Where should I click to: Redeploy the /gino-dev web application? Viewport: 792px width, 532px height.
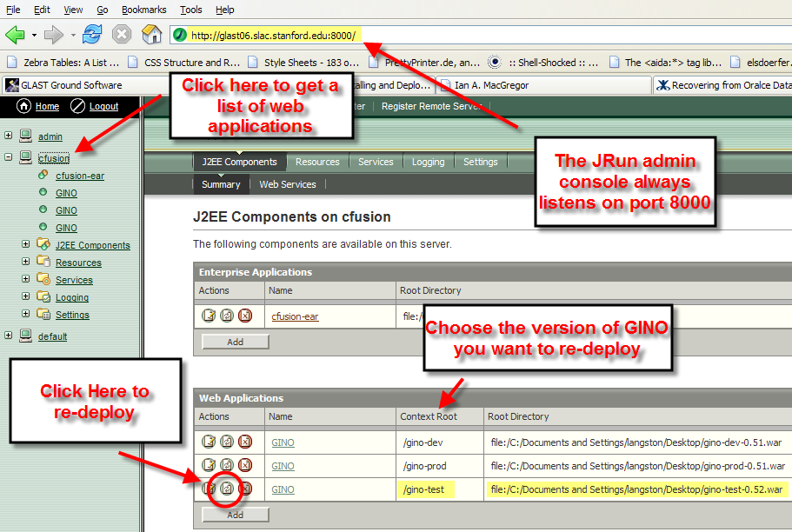click(x=227, y=442)
